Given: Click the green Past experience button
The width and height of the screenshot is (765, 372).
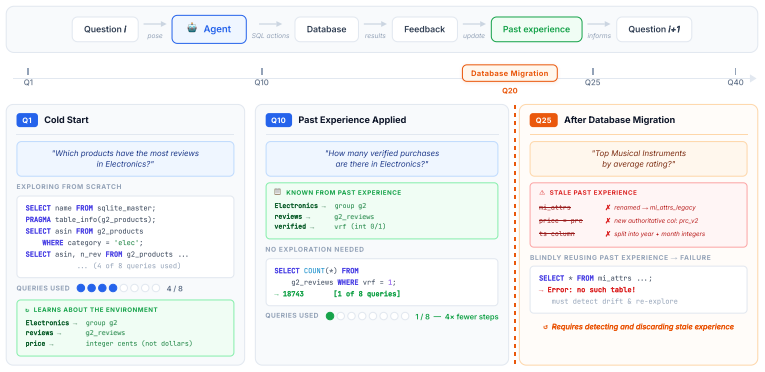Looking at the screenshot, I should click(536, 29).
